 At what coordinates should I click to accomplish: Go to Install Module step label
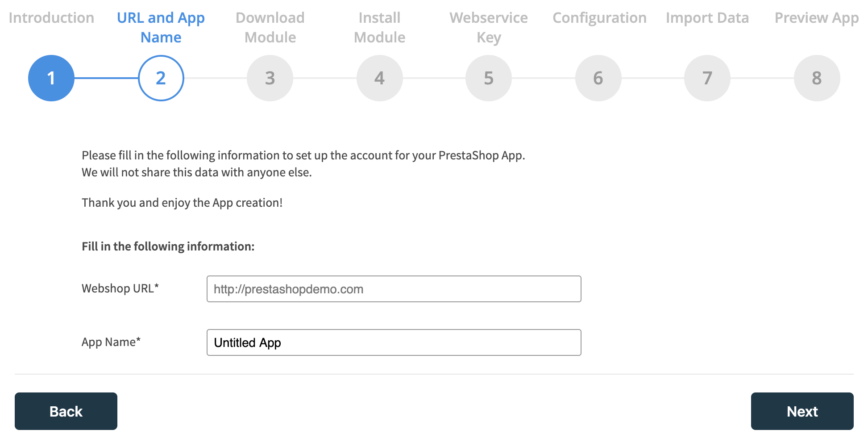379,27
